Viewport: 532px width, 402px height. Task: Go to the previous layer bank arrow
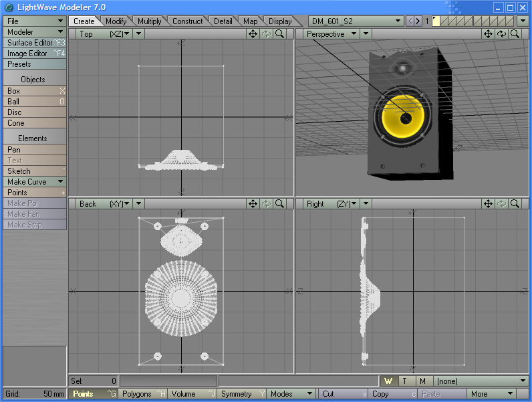tap(410, 21)
